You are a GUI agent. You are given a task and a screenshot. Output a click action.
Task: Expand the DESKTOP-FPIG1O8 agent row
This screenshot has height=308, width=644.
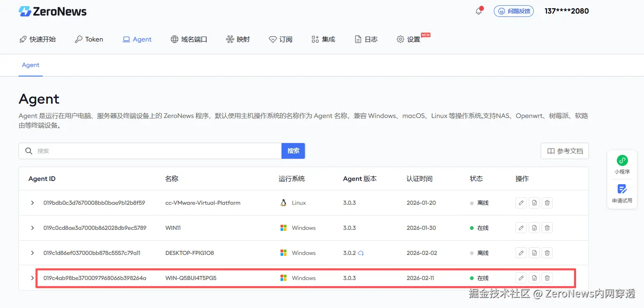(x=33, y=253)
